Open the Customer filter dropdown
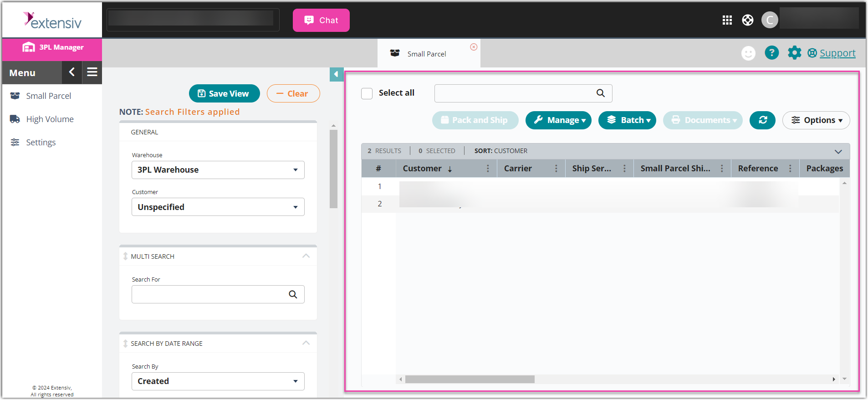 coord(218,207)
